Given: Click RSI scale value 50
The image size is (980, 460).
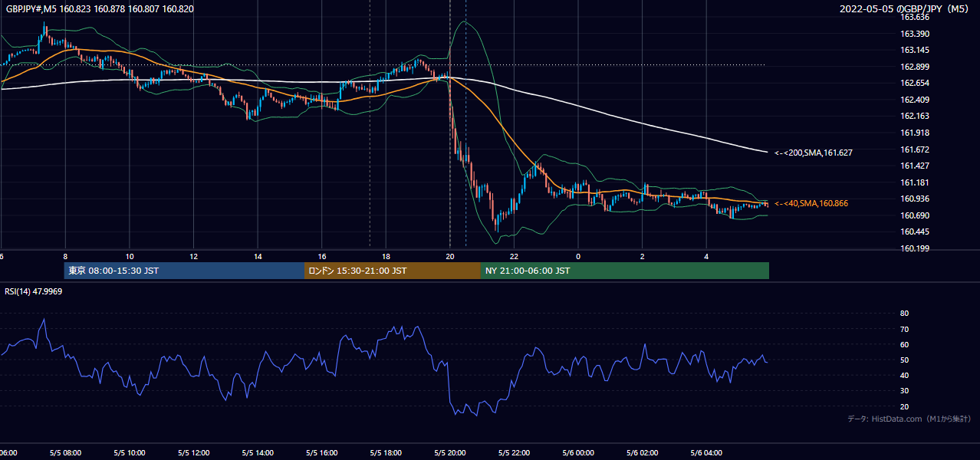Looking at the screenshot, I should [904, 360].
